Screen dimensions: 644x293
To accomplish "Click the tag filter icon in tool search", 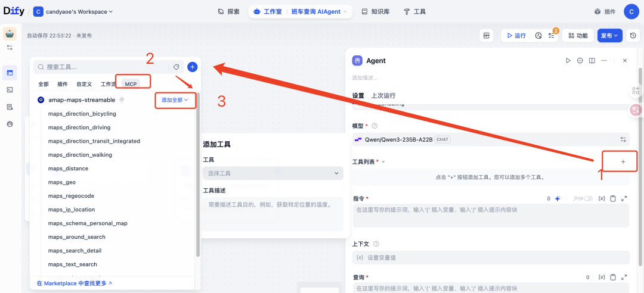I will click(176, 67).
